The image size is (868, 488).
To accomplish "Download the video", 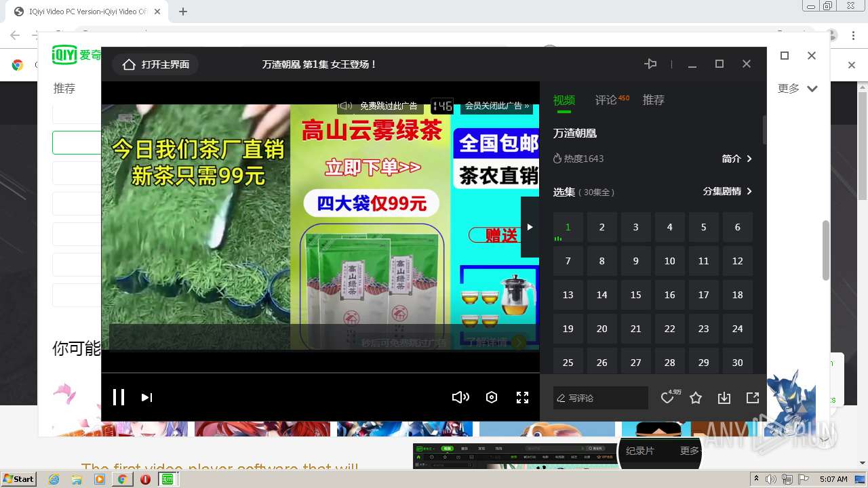I will coord(724,398).
